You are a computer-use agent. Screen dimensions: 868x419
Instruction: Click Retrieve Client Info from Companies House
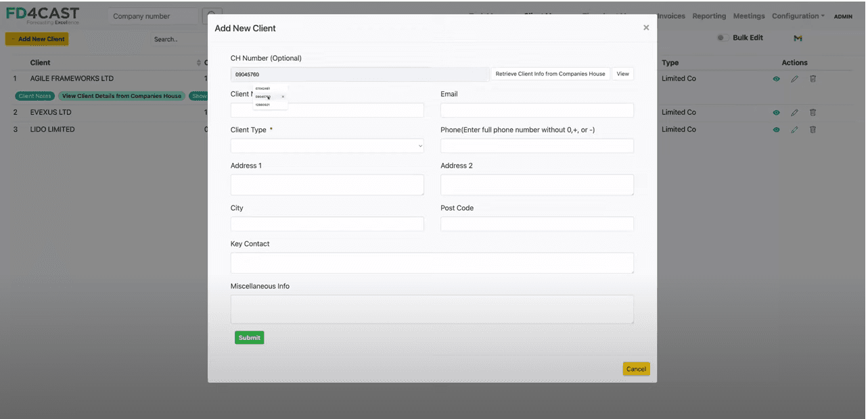click(x=550, y=74)
